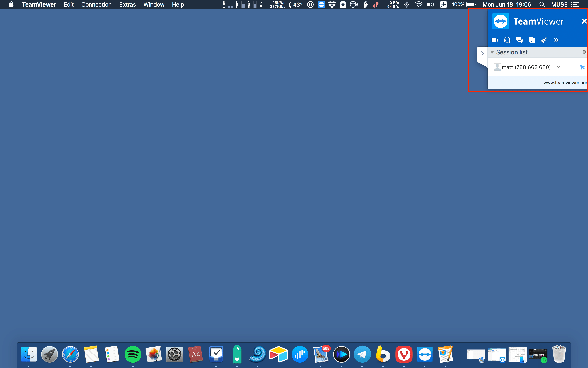This screenshot has height=368, width=588.
Task: Open the coffee cup menu bar icon
Action: point(354,4)
